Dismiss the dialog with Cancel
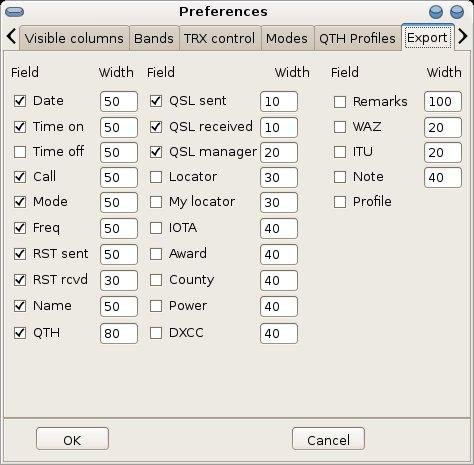The width and height of the screenshot is (474, 465). (328, 439)
